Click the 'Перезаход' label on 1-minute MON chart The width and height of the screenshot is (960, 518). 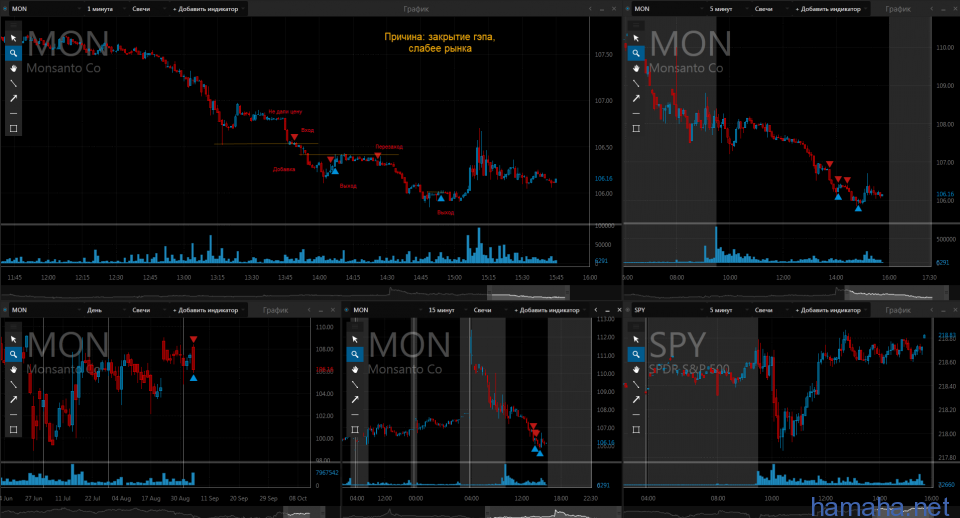389,147
